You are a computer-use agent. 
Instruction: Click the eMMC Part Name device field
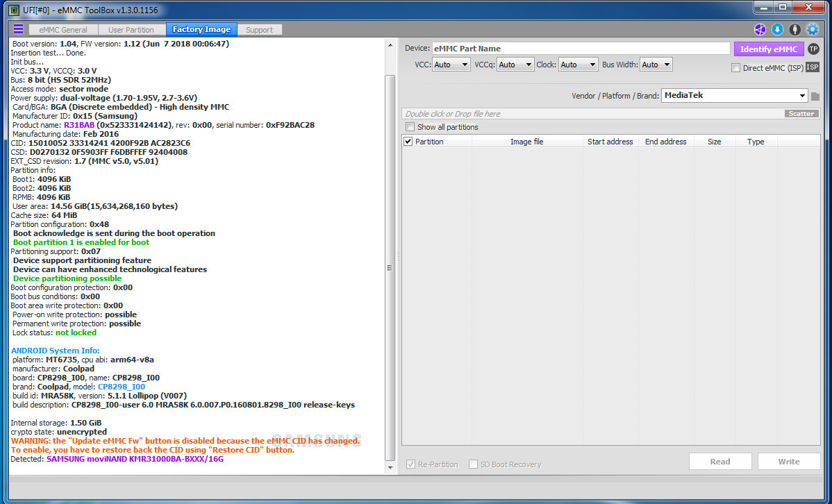(x=581, y=49)
